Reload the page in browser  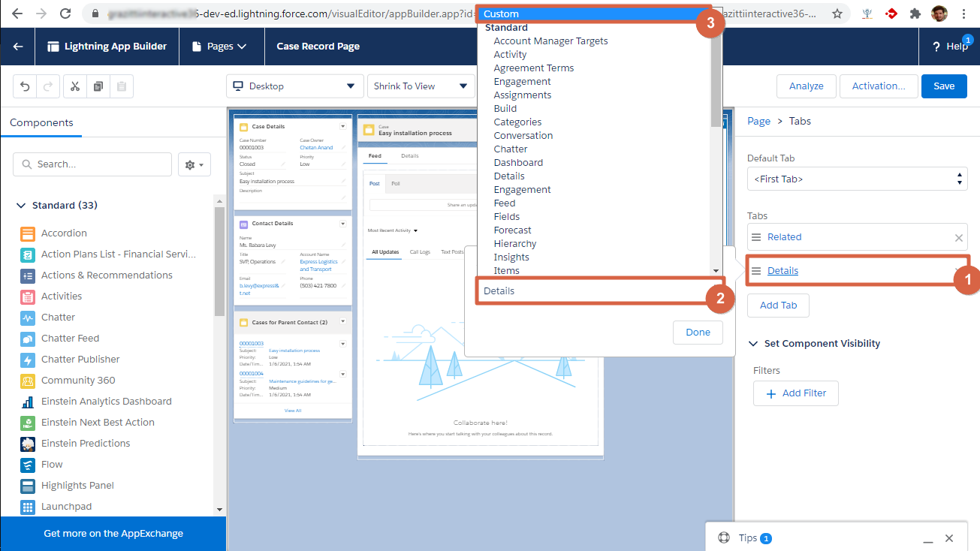65,14
